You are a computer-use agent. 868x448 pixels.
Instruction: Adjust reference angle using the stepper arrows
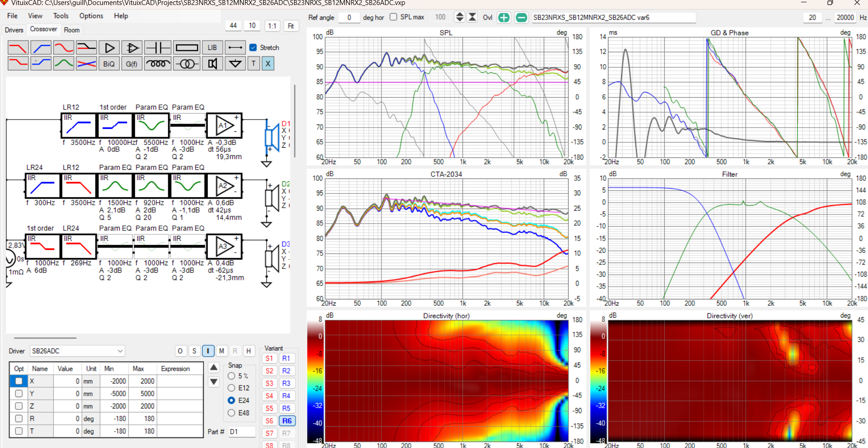[x=459, y=17]
